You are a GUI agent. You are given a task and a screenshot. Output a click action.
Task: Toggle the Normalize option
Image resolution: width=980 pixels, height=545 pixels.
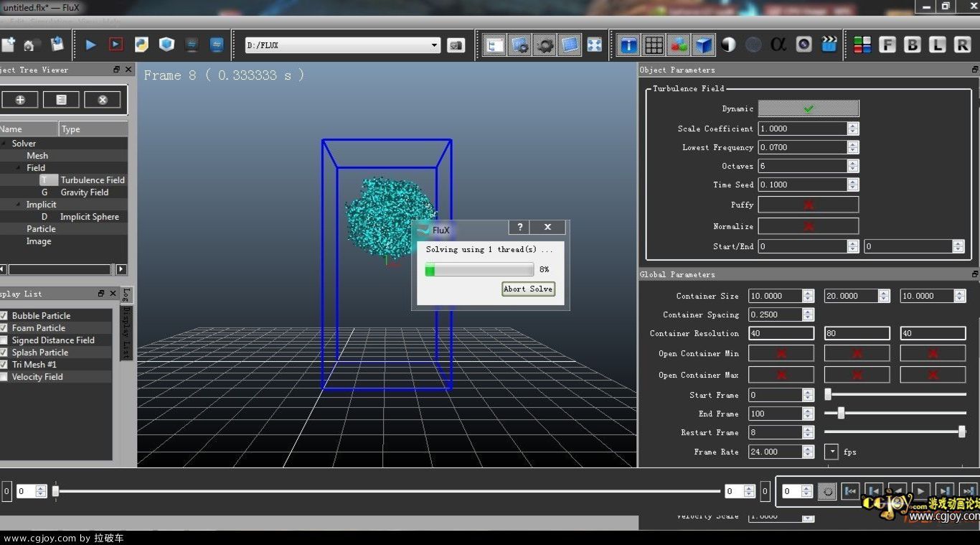(809, 226)
